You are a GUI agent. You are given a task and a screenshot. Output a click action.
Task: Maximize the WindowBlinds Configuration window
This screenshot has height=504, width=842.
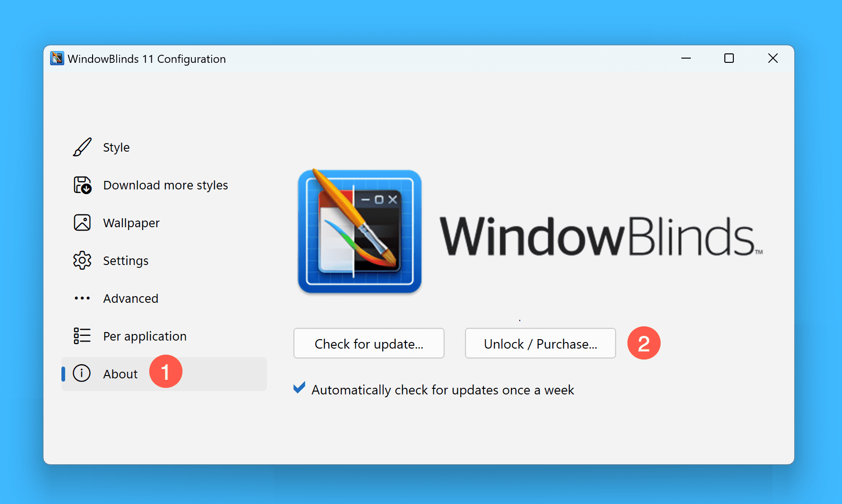tap(729, 58)
